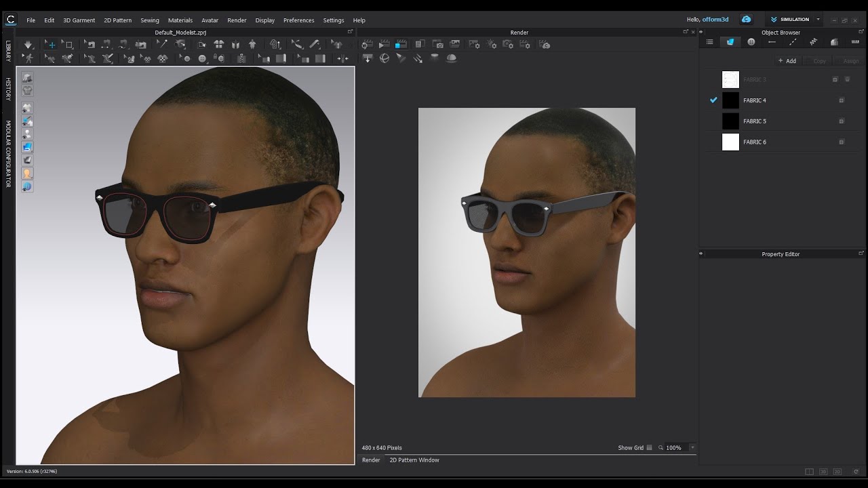Toggle the Show Grid checkbox
Screen dimensions: 868x488
coord(649,447)
